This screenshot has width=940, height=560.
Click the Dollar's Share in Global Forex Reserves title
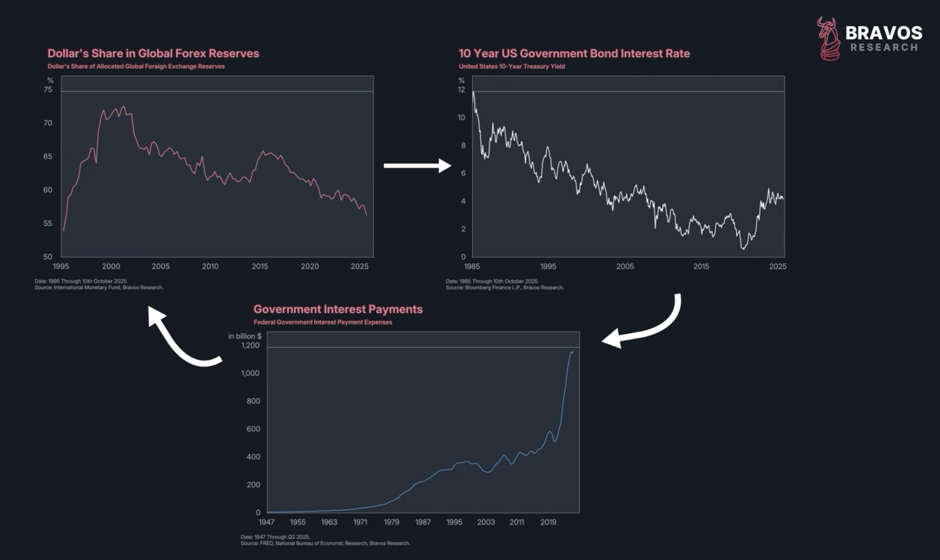click(x=153, y=53)
